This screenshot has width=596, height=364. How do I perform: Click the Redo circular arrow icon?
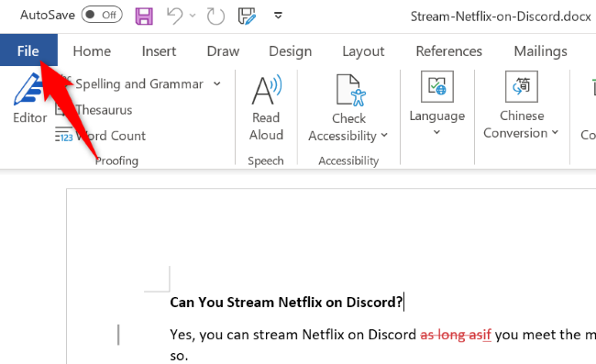pyautogui.click(x=215, y=16)
